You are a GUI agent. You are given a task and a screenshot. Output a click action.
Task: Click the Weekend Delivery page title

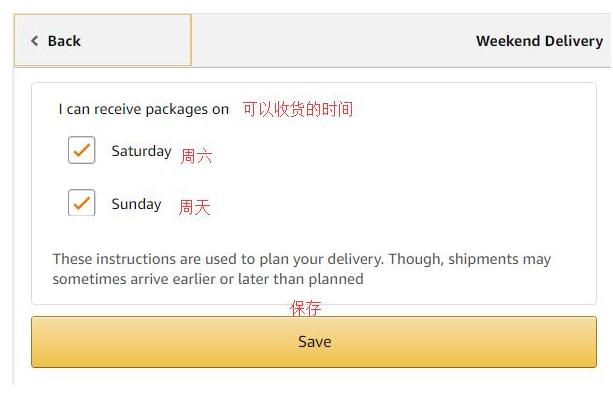(x=539, y=41)
